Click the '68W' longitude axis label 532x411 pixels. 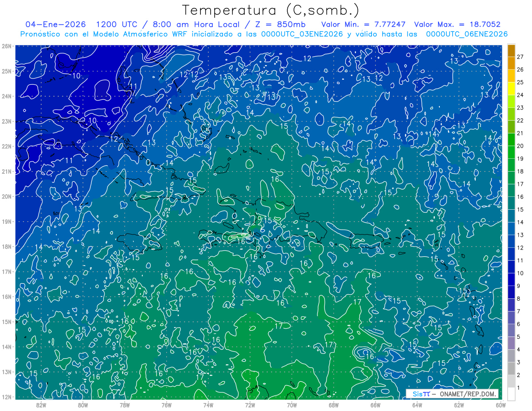pyautogui.click(x=333, y=404)
